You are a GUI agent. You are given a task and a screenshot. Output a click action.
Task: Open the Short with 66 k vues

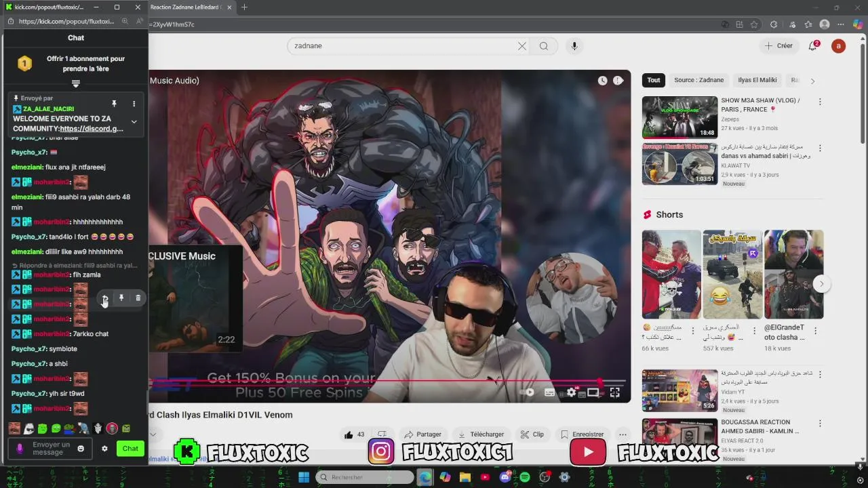coord(671,274)
